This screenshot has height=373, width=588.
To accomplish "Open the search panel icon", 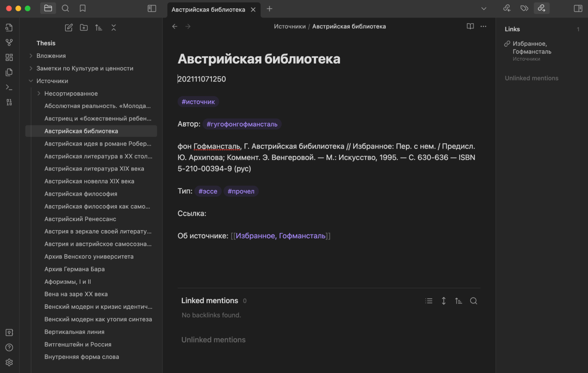I will (66, 8).
